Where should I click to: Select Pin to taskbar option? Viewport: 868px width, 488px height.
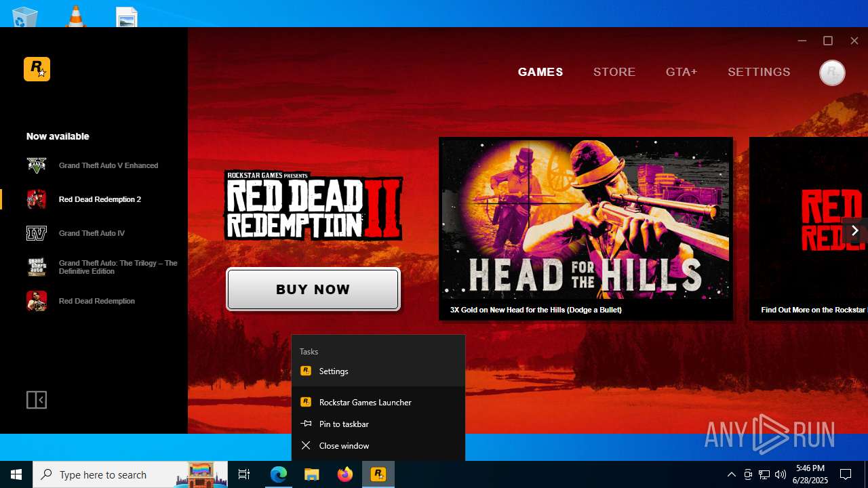click(378, 424)
